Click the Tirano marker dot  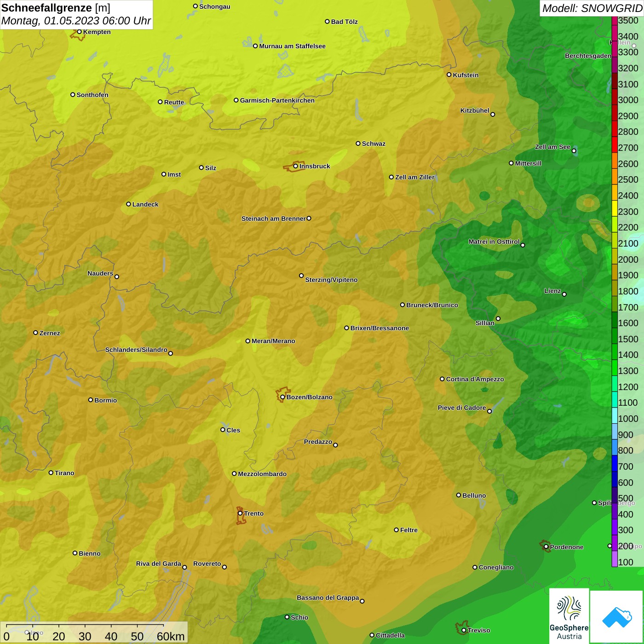tap(51, 472)
